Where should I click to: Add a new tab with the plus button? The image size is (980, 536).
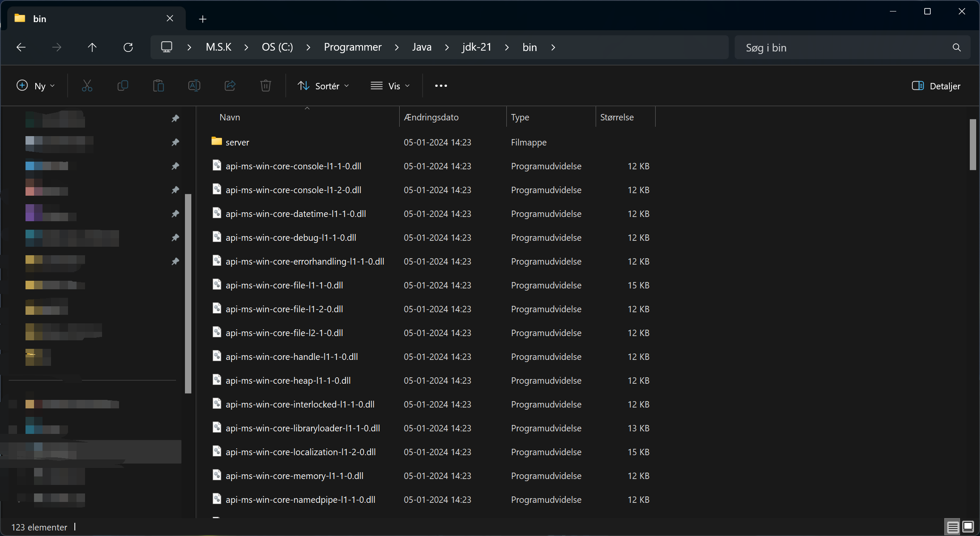203,19
